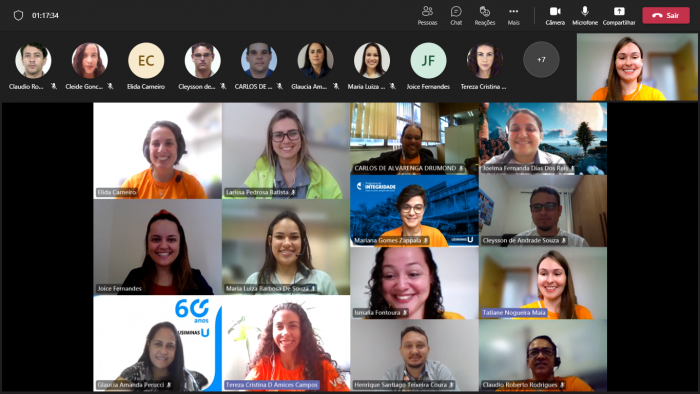Click the shield security icon
The width and height of the screenshot is (700, 394).
click(18, 16)
